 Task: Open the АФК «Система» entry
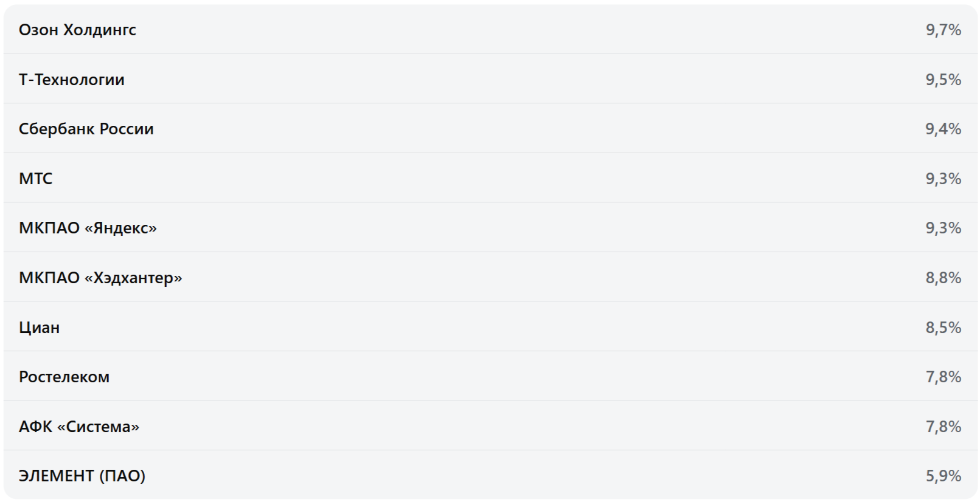79,427
